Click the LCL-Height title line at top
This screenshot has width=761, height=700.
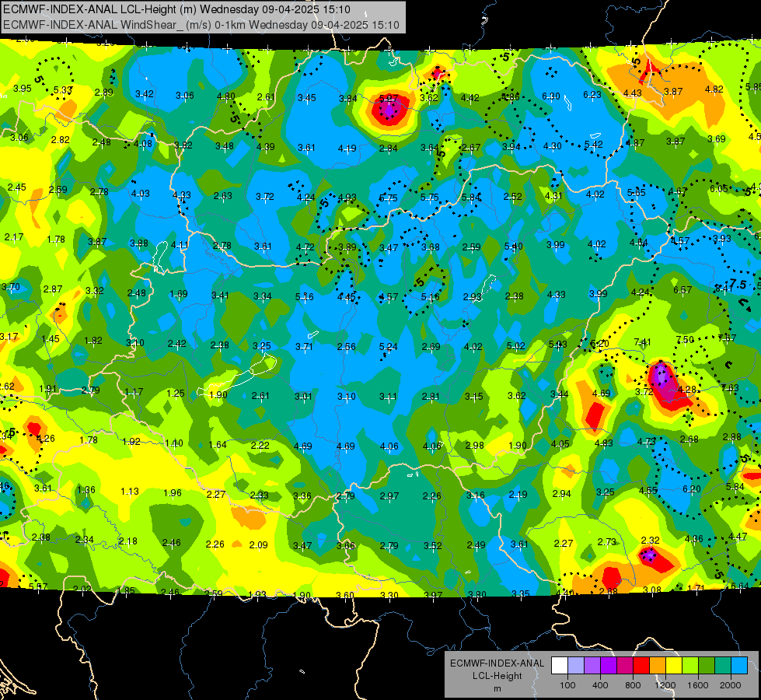(176, 9)
